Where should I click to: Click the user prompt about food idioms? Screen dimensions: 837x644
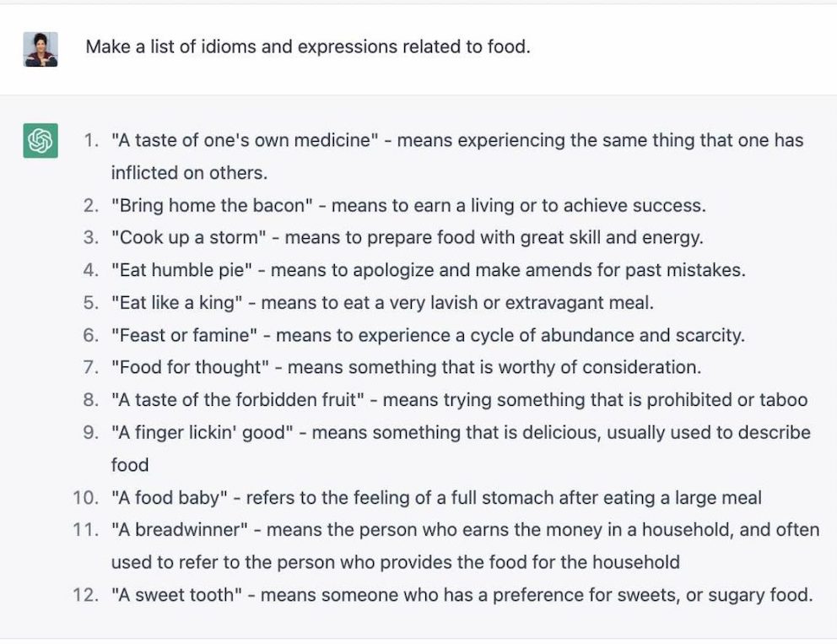click(x=308, y=47)
